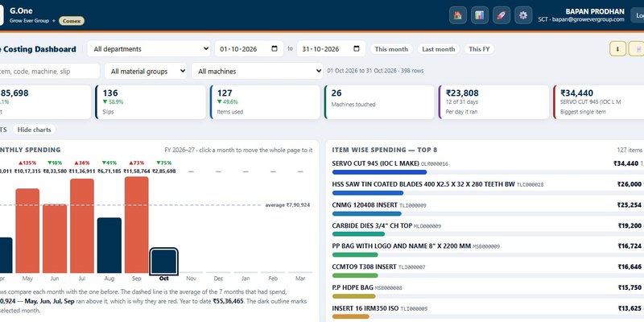
Task: Open settings gear icon in header
Action: click(x=522, y=15)
